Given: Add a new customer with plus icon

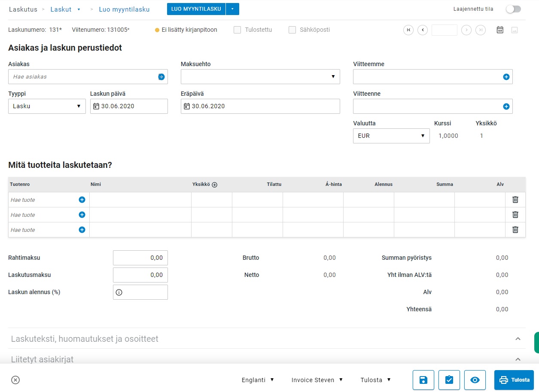Looking at the screenshot, I should pos(161,77).
